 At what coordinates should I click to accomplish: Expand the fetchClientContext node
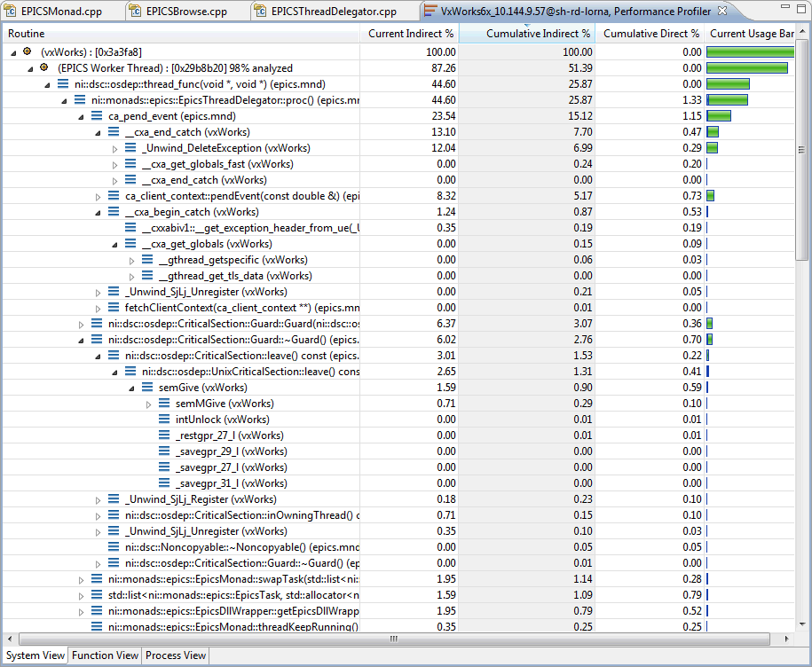98,309
